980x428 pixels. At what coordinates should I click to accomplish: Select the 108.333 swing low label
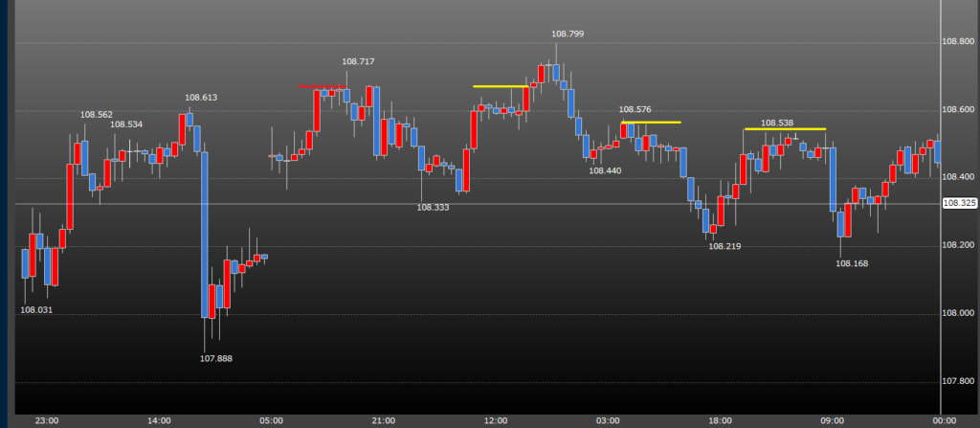(x=434, y=207)
